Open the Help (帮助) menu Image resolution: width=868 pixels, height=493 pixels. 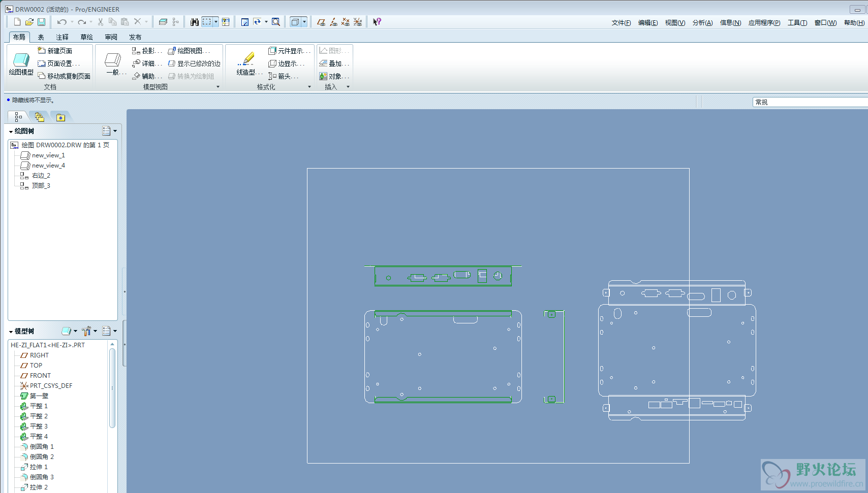point(854,23)
